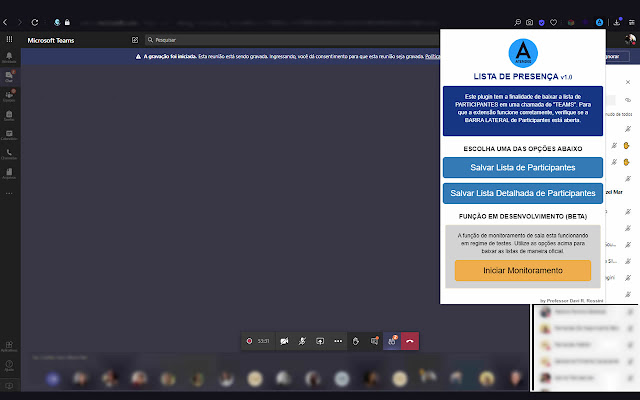
Task: Open Teams (Equipes) in the sidebar
Action: pyautogui.click(x=9, y=96)
